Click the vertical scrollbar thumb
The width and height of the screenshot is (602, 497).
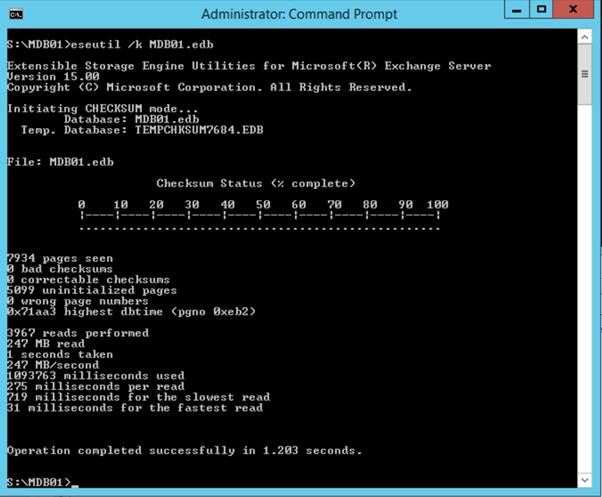pyautogui.click(x=585, y=74)
